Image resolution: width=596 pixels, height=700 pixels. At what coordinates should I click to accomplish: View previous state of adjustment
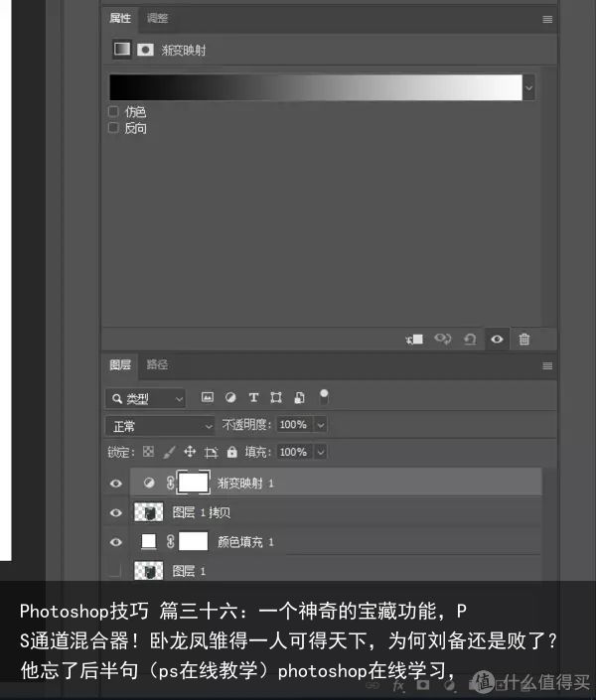(443, 340)
